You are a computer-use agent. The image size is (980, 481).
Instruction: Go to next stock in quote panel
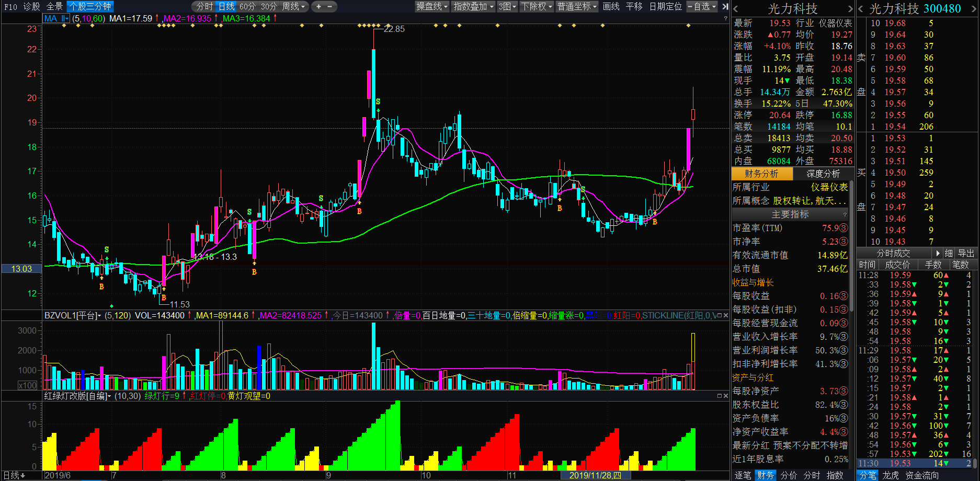point(974,9)
